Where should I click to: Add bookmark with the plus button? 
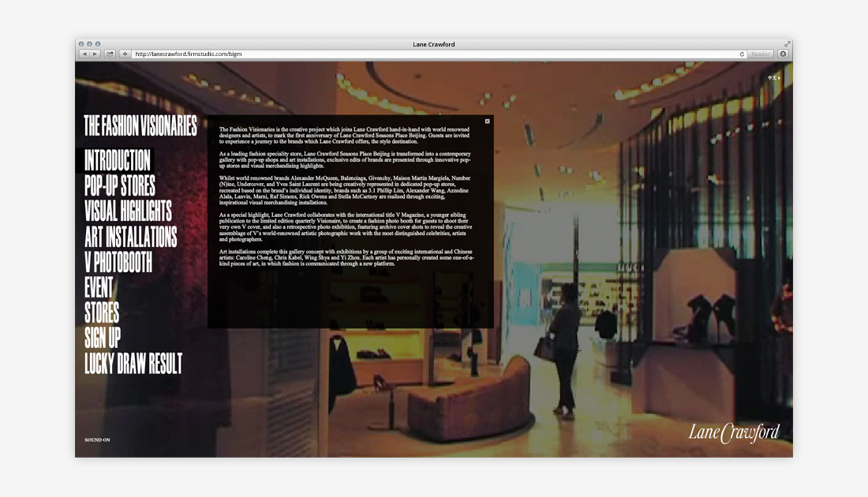point(125,54)
